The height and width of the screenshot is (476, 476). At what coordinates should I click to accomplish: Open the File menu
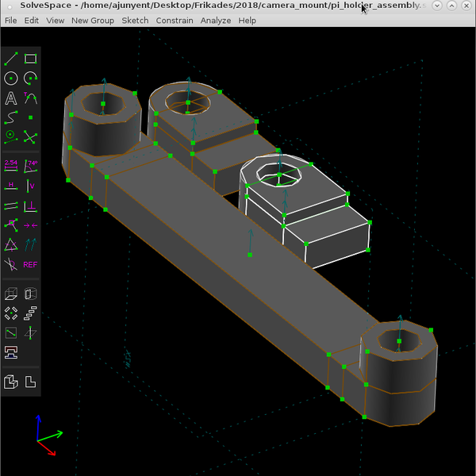[x=11, y=21]
